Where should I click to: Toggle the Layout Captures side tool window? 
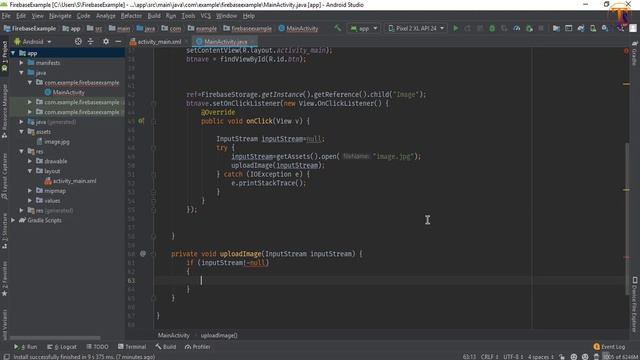click(x=4, y=176)
